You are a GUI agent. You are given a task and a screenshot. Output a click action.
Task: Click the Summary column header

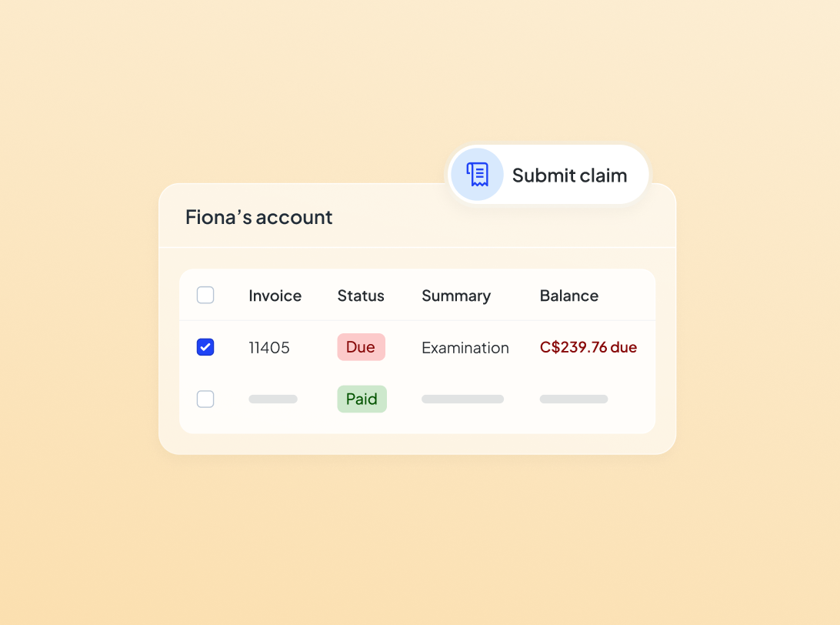456,296
